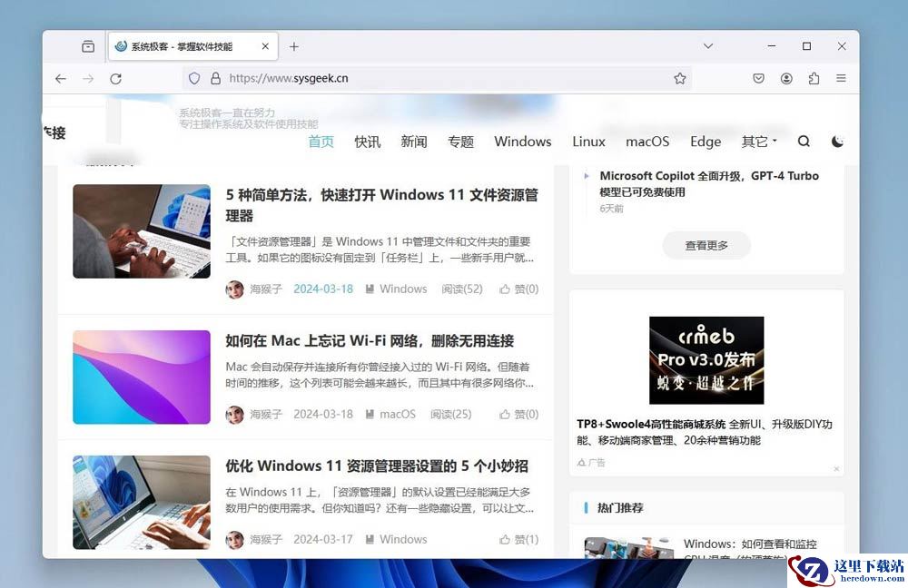The width and height of the screenshot is (908, 588).
Task: Open the crmeb Pro v3.0 ad banner
Action: [x=706, y=360]
